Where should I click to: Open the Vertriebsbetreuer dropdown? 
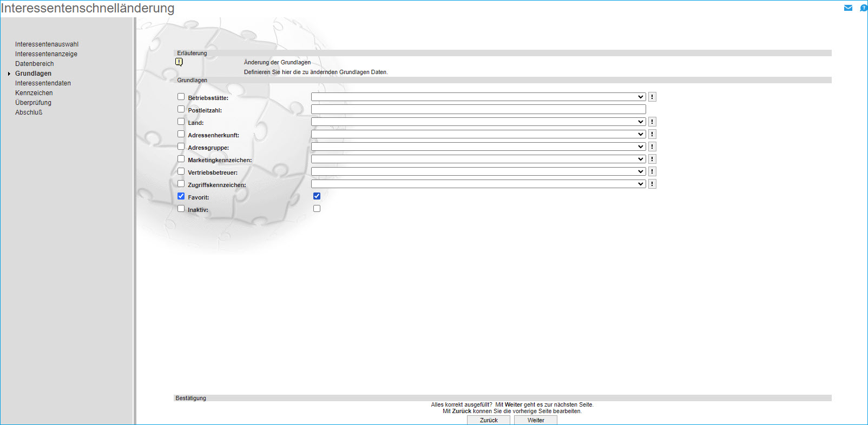478,171
